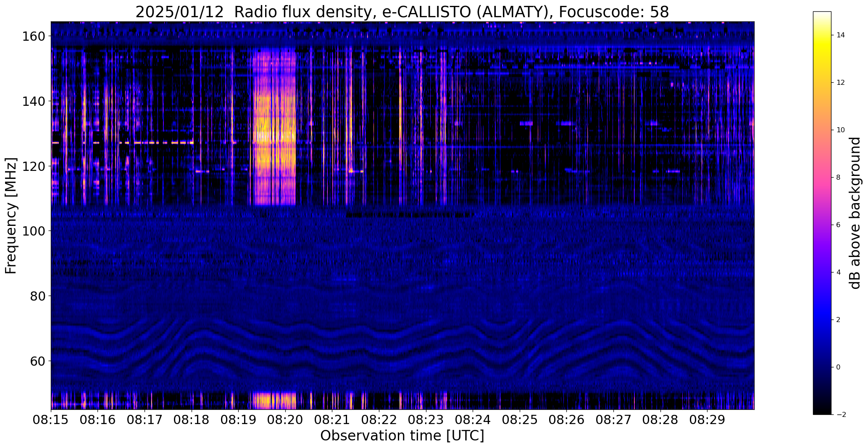Click the 08:16 time tick label

click(98, 419)
